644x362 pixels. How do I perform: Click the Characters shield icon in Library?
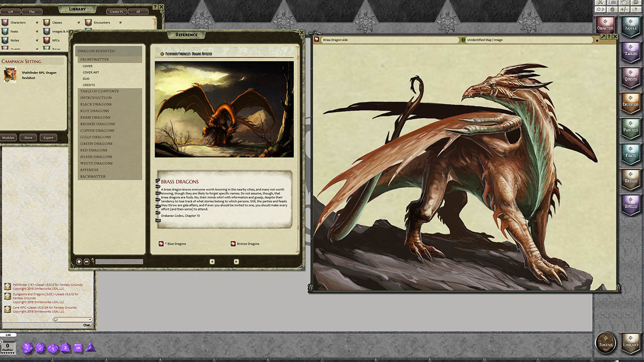[4, 23]
